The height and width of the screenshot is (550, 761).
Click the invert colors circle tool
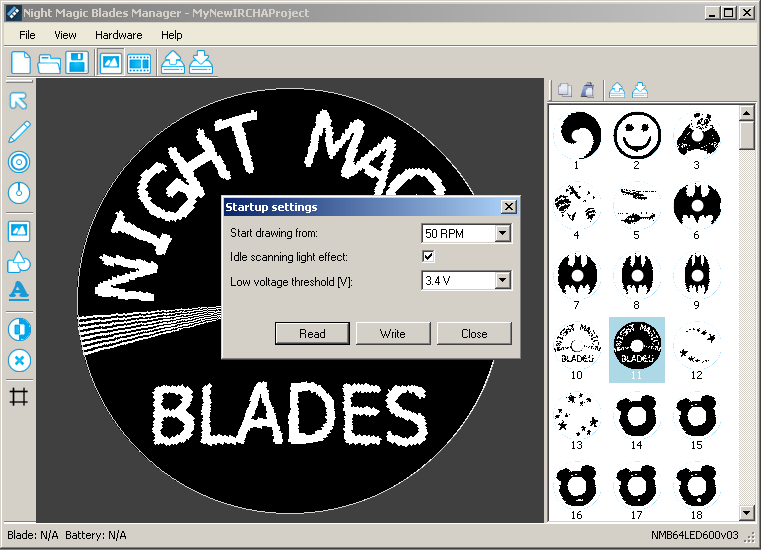coord(19,330)
